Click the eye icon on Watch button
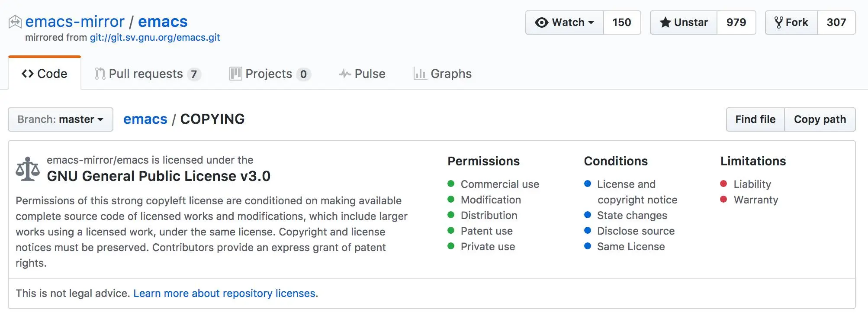 [541, 23]
